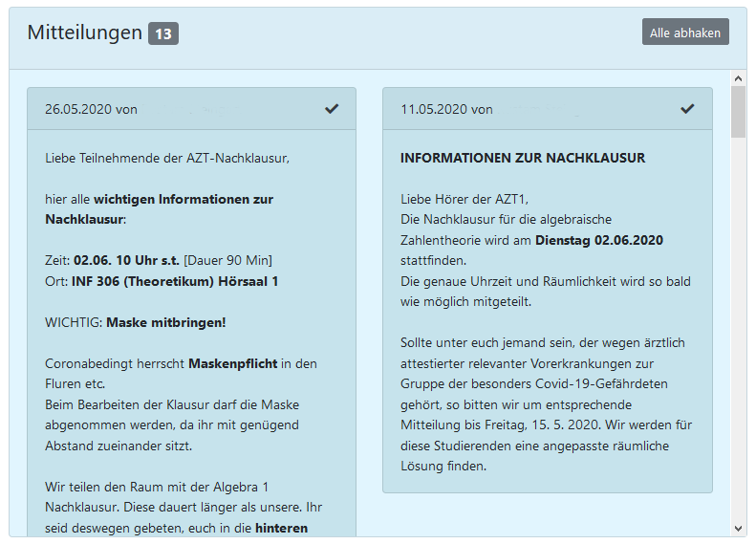Click the scrollbar track below the thumb
This screenshot has height=544, width=756.
pos(738,335)
